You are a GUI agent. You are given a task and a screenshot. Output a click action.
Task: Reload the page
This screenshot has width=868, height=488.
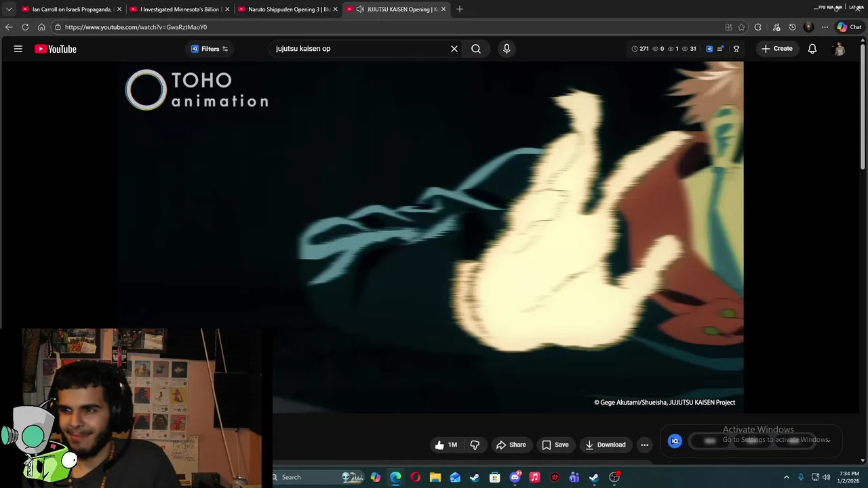25,27
